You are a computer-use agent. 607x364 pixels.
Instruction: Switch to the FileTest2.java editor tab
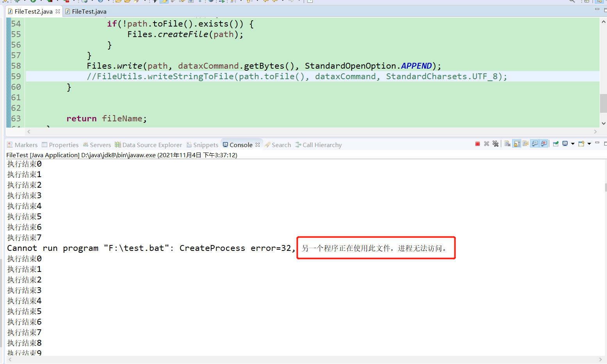coord(34,11)
